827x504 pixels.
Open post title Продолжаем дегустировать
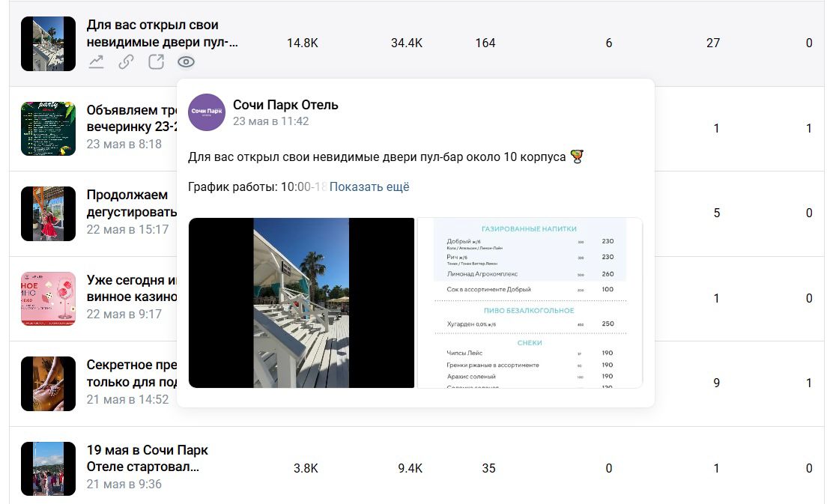132,204
